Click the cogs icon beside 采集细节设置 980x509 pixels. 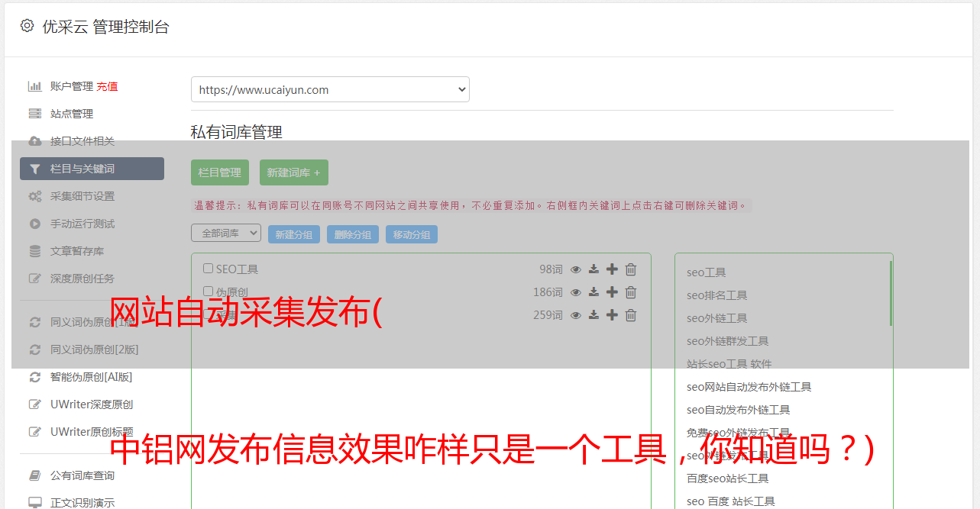tap(34, 196)
